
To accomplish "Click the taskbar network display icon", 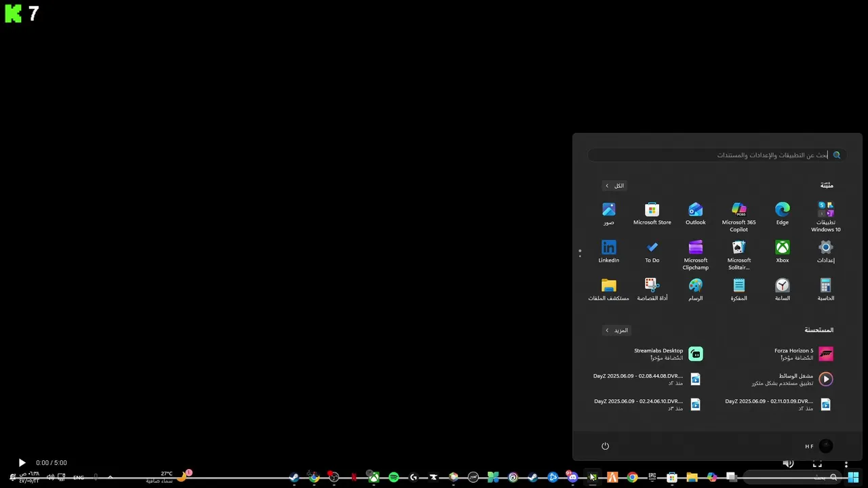I will point(62,477).
